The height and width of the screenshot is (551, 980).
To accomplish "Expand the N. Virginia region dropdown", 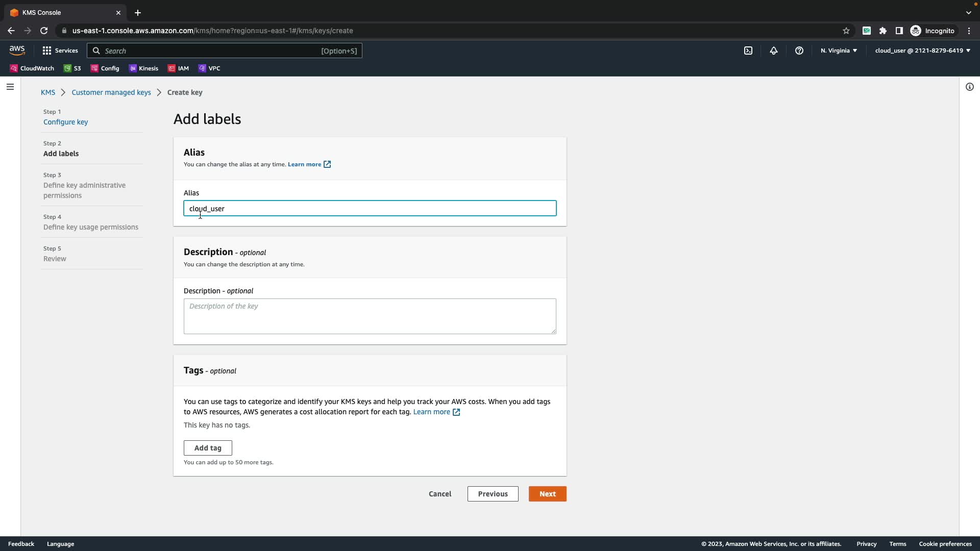I will point(839,51).
